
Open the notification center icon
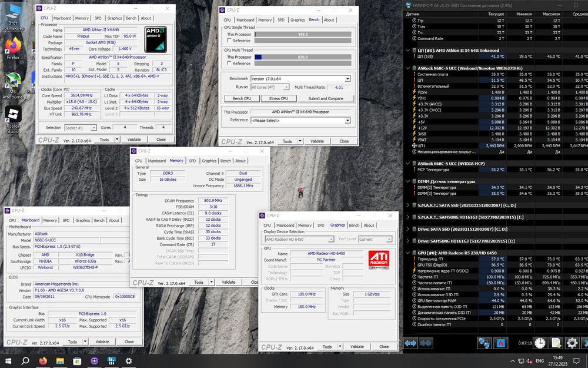576,361
